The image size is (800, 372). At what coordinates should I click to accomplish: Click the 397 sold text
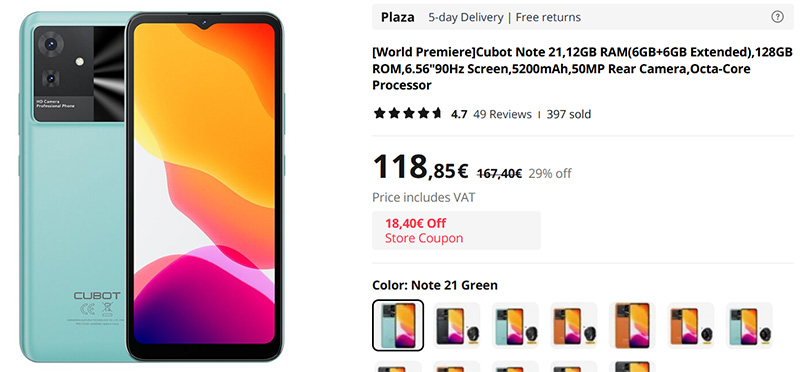(x=568, y=114)
